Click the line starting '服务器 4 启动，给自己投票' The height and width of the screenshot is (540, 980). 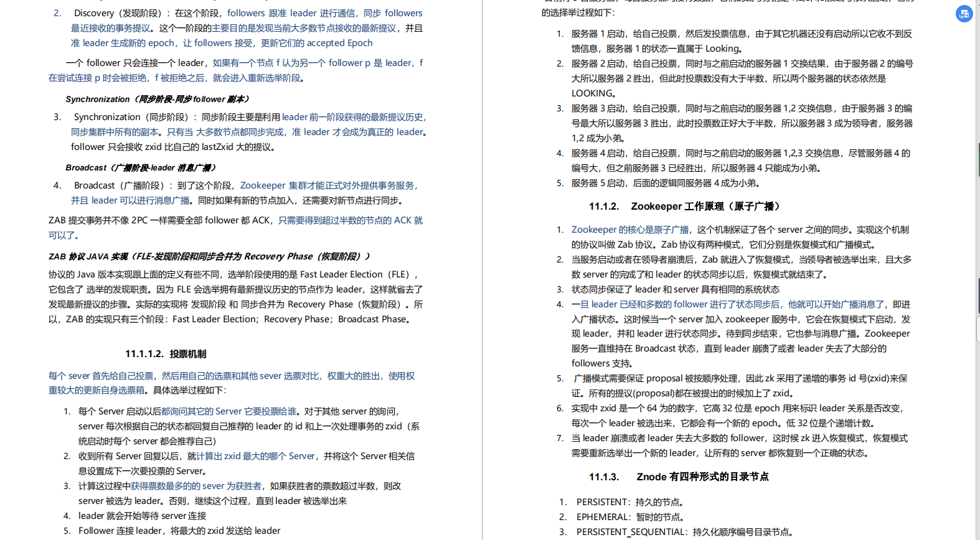(x=741, y=153)
